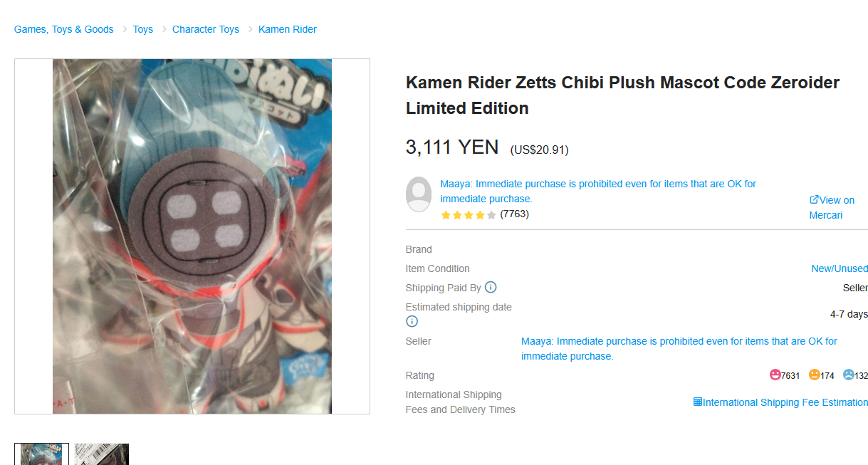
Task: Open the Kamen Rider breadcrumb category
Action: point(288,29)
